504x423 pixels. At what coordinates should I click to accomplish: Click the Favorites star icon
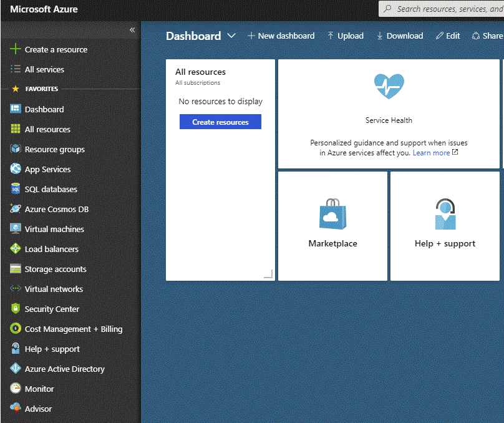click(16, 89)
